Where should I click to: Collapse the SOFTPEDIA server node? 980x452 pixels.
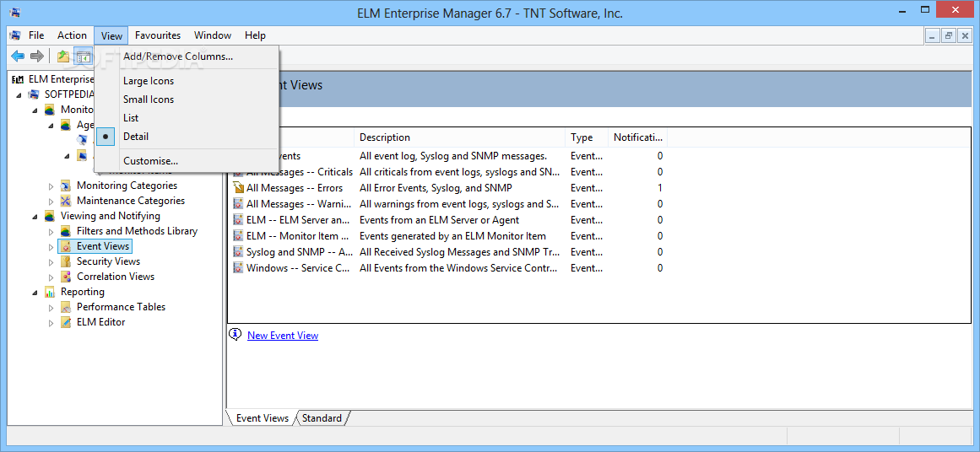19,95
